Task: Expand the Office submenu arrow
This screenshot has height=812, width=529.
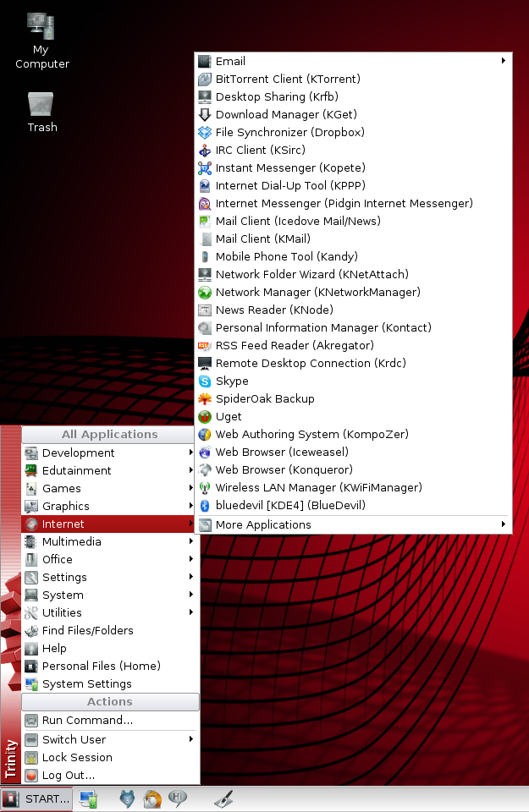Action: (x=191, y=559)
